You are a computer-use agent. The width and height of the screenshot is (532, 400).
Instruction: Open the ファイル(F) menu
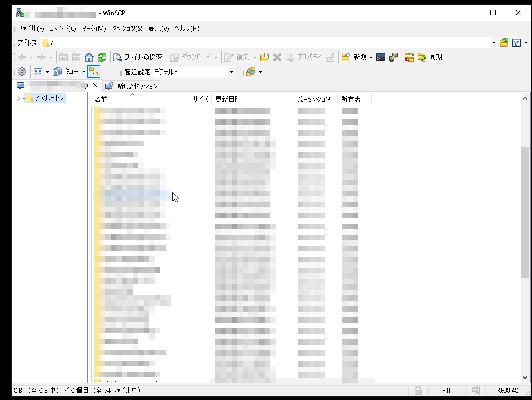tap(31, 29)
